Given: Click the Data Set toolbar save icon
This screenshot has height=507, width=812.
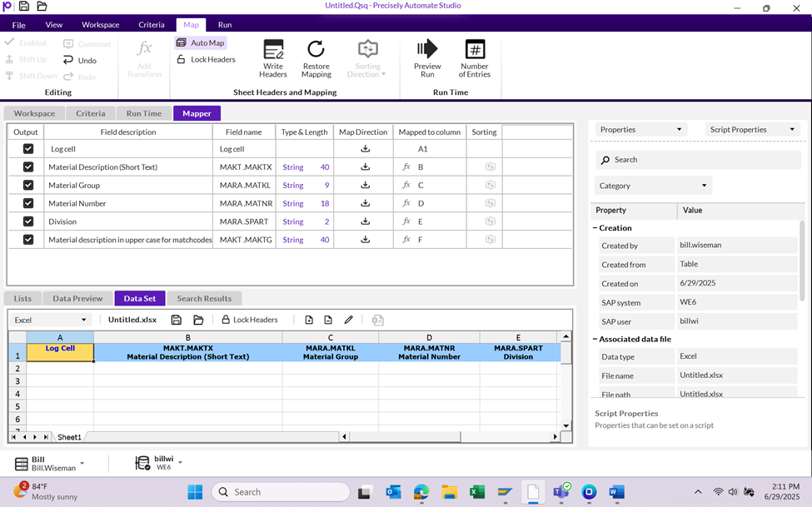Looking at the screenshot, I should 176,320.
